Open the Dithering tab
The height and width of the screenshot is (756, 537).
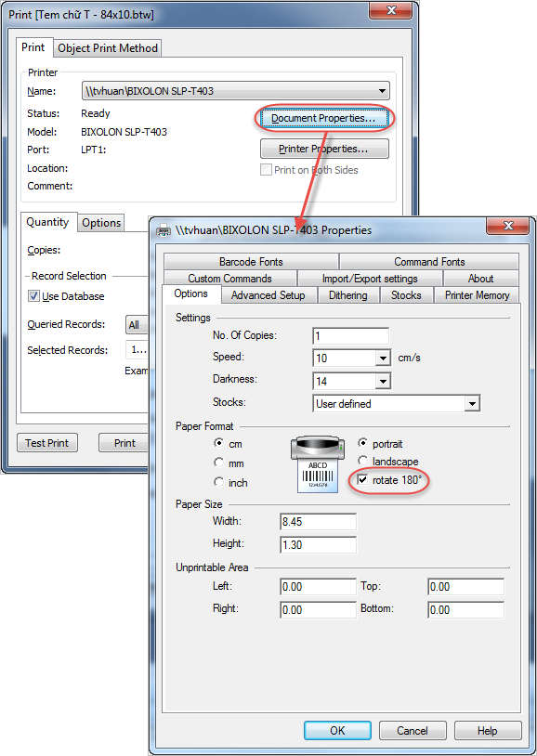(x=347, y=295)
